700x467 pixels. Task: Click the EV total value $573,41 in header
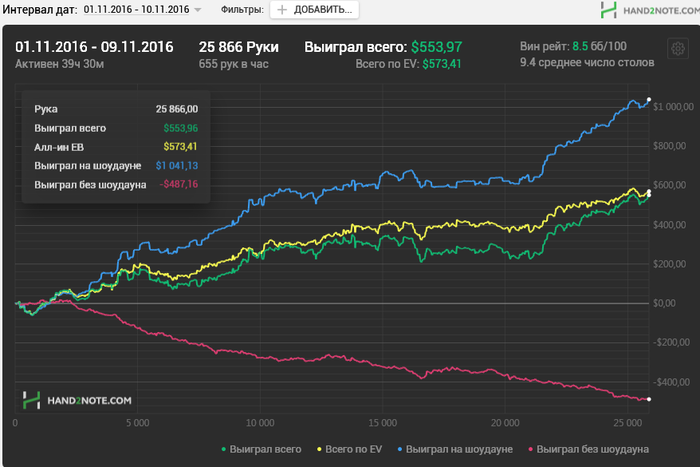[x=442, y=64]
